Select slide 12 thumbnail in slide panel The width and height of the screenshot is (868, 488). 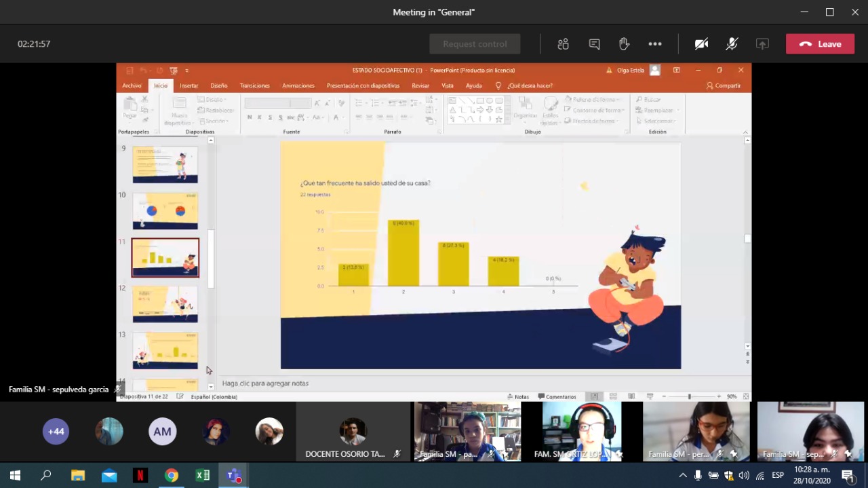(x=165, y=303)
